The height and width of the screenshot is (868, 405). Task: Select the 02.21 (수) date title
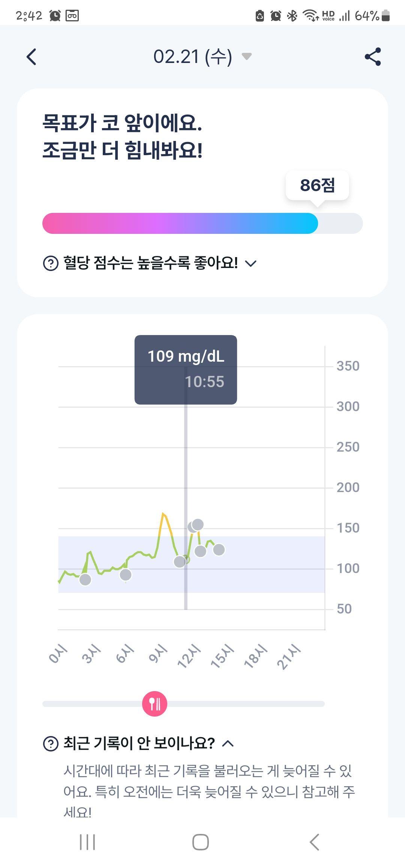(x=193, y=57)
